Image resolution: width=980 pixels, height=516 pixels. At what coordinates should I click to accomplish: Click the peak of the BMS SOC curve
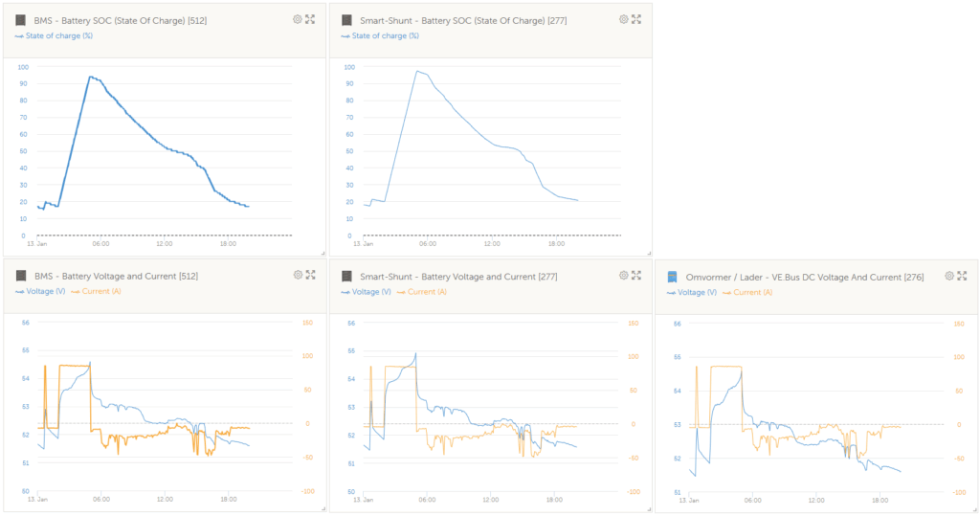click(x=90, y=77)
